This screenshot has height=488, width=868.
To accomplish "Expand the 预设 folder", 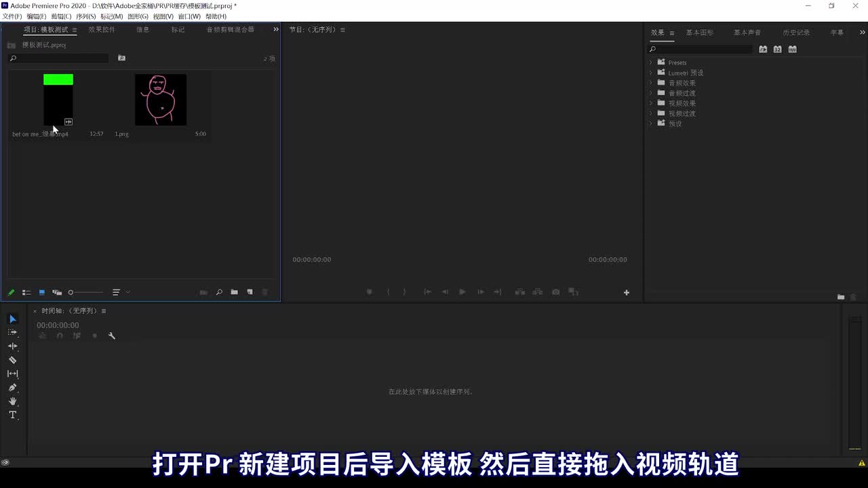I will click(651, 123).
